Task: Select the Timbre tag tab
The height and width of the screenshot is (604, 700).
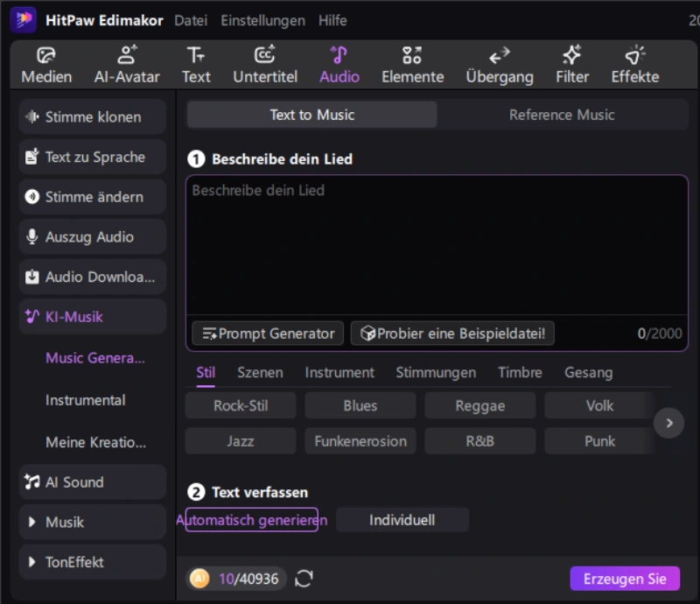Action: click(520, 373)
